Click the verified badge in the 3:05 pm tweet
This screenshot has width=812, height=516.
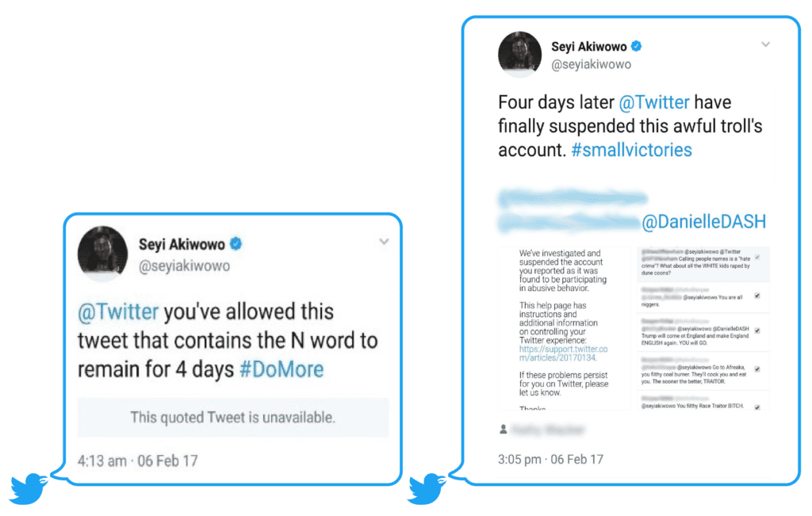(635, 46)
